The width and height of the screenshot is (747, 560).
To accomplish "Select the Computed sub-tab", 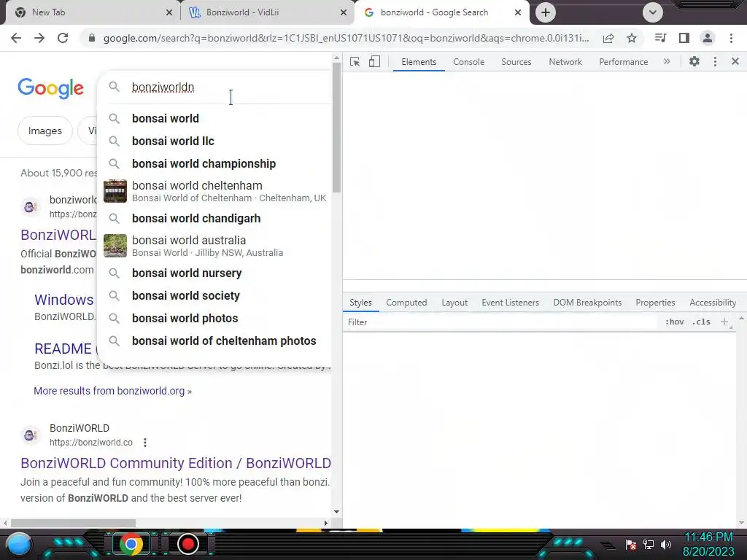I will pos(406,303).
